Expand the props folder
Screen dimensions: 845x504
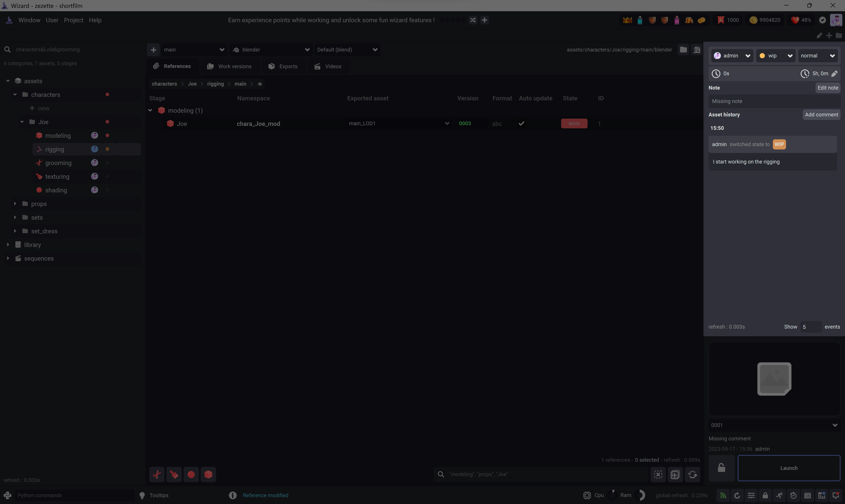pyautogui.click(x=15, y=204)
